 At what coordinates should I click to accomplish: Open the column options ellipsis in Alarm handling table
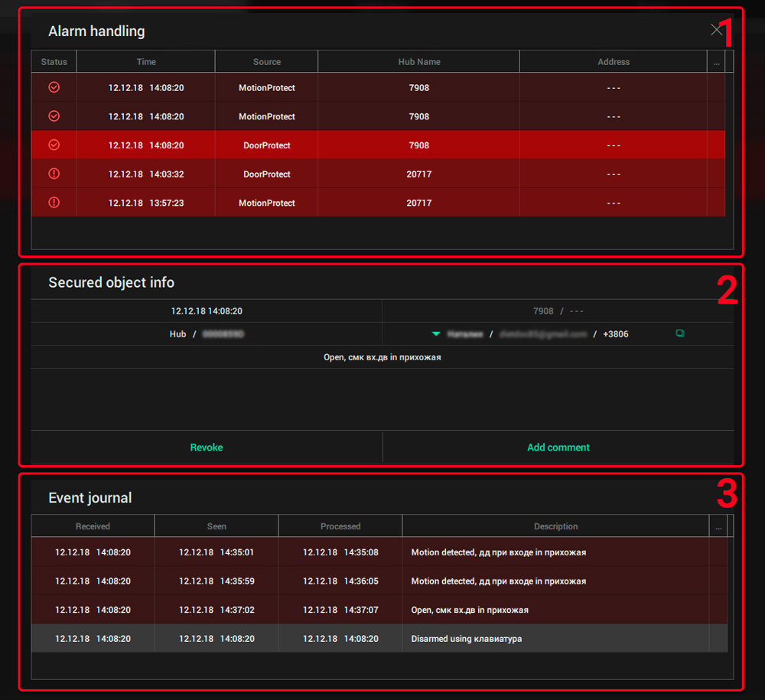716,62
